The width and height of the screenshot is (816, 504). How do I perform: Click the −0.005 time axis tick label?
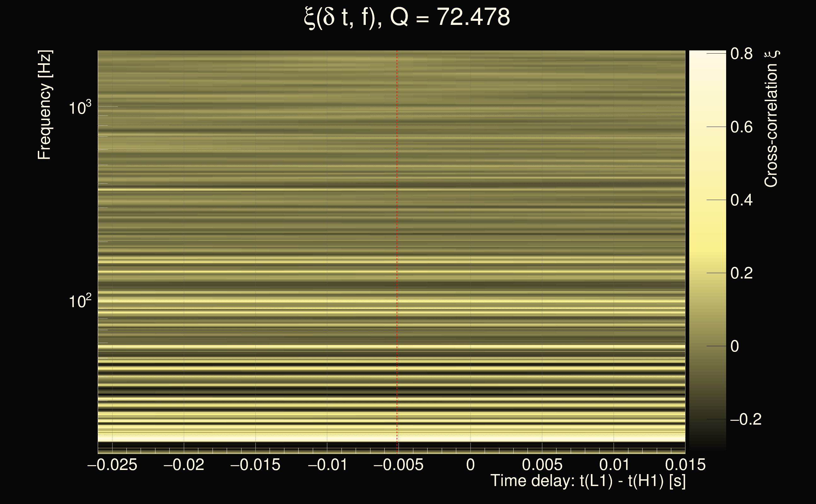(x=398, y=465)
